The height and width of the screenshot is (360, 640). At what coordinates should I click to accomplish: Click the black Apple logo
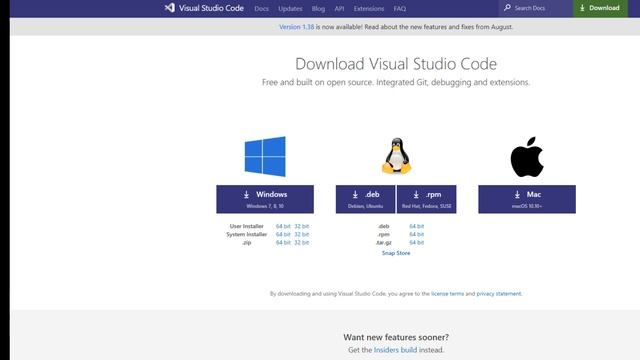(527, 157)
